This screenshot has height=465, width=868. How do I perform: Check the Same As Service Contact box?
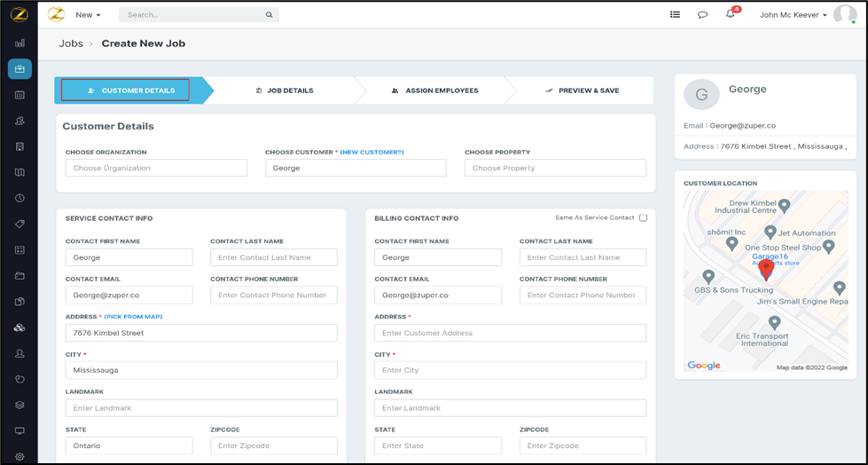coord(644,217)
